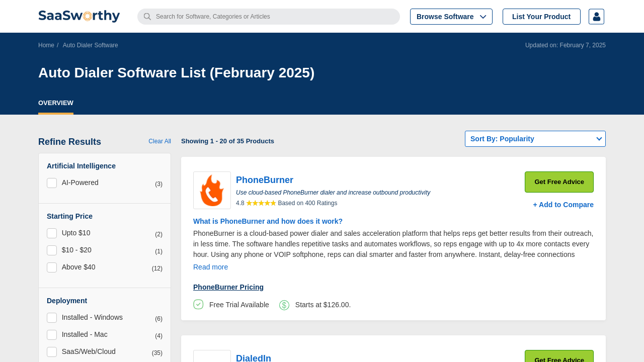The image size is (644, 362).
Task: Click the search magnifier icon
Action: [x=147, y=17]
